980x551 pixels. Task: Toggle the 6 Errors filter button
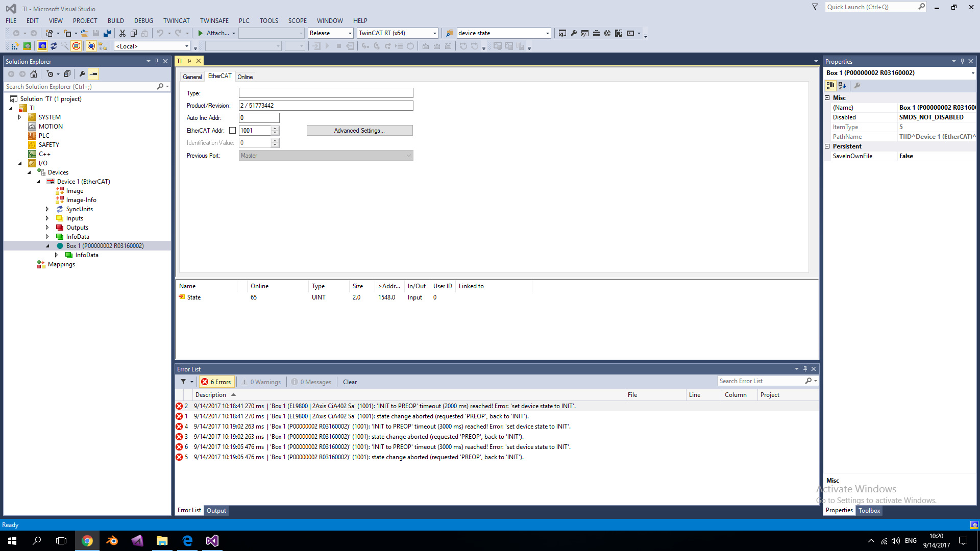pos(216,382)
